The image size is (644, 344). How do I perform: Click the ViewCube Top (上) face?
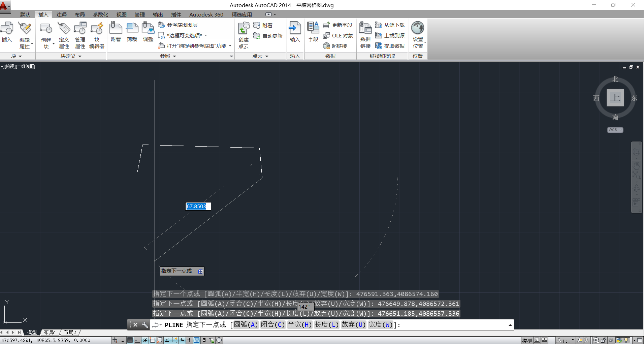click(x=615, y=98)
